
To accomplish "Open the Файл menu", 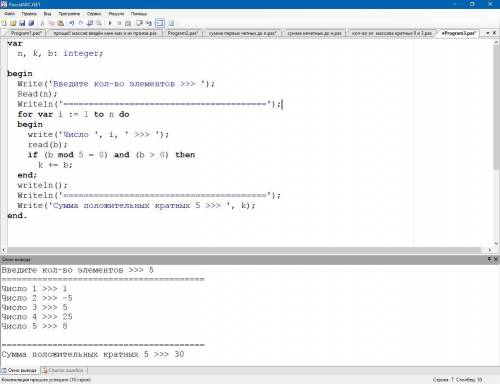I will 9,14.
